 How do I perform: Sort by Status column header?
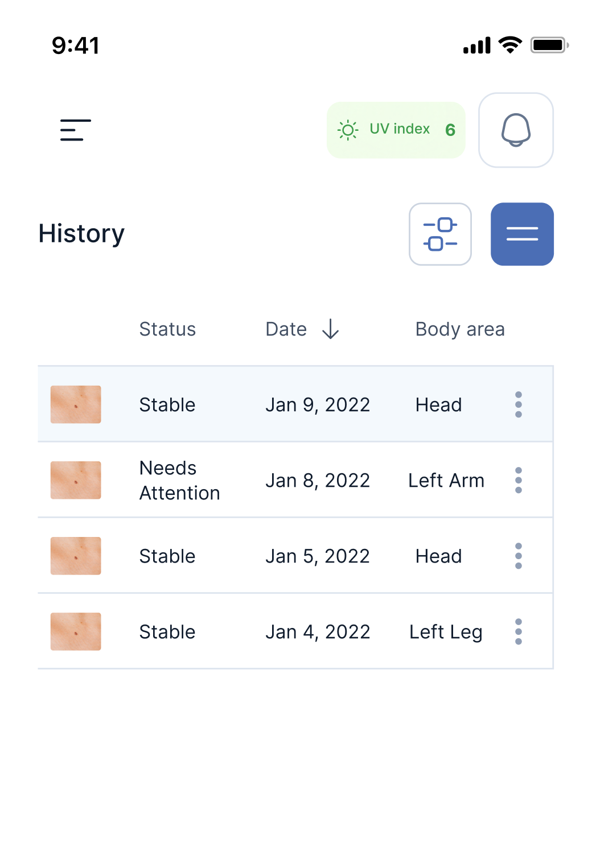tap(167, 329)
